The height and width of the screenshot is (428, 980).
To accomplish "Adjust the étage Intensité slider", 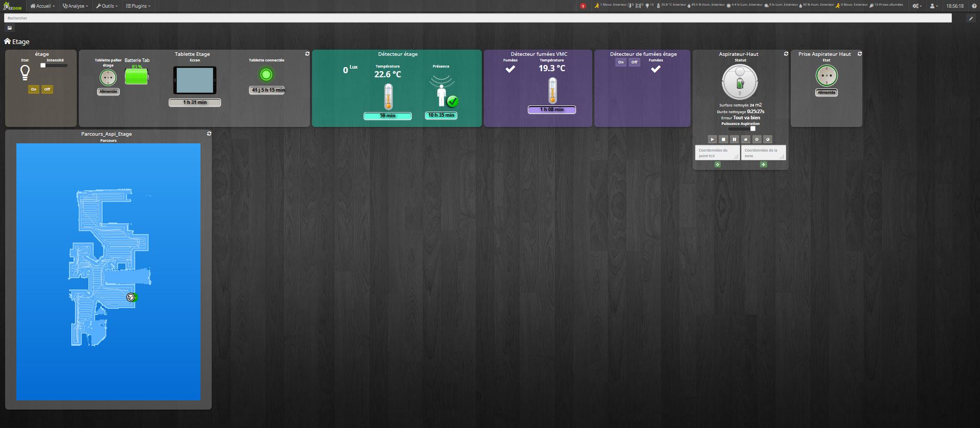I will click(54, 66).
